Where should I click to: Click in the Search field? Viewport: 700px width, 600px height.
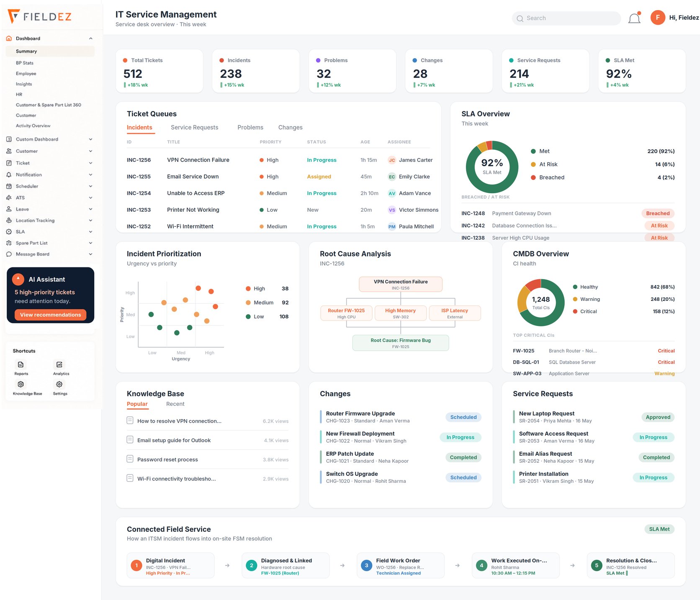(566, 18)
